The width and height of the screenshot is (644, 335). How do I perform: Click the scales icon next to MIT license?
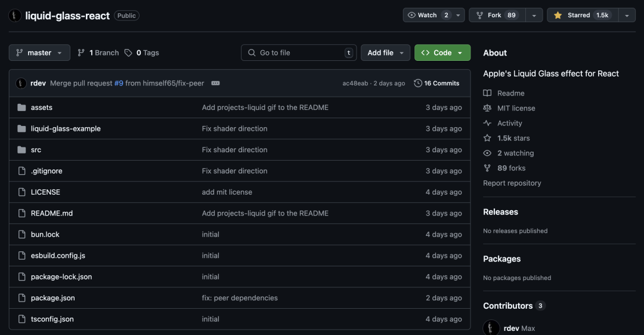point(487,108)
